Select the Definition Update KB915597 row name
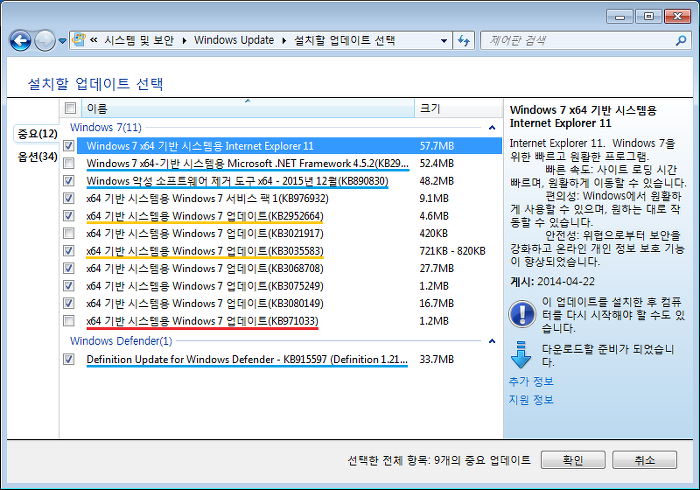The height and width of the screenshot is (490, 700). tap(247, 359)
